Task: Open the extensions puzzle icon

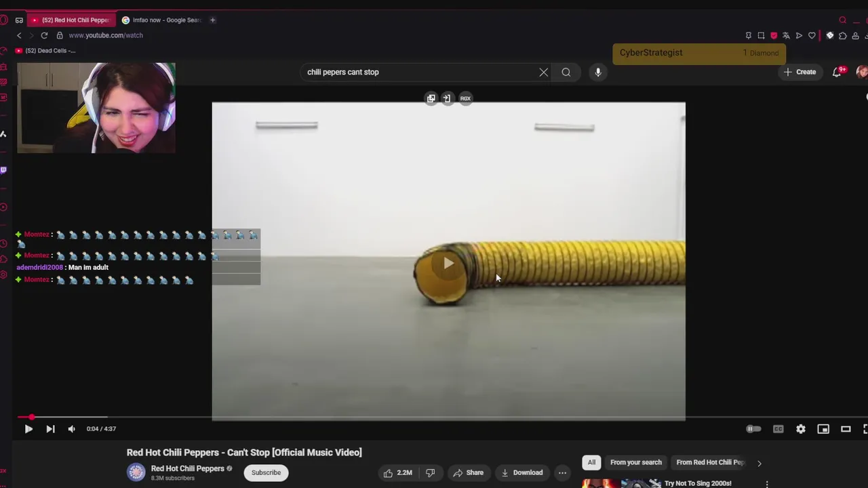Action: 842,36
